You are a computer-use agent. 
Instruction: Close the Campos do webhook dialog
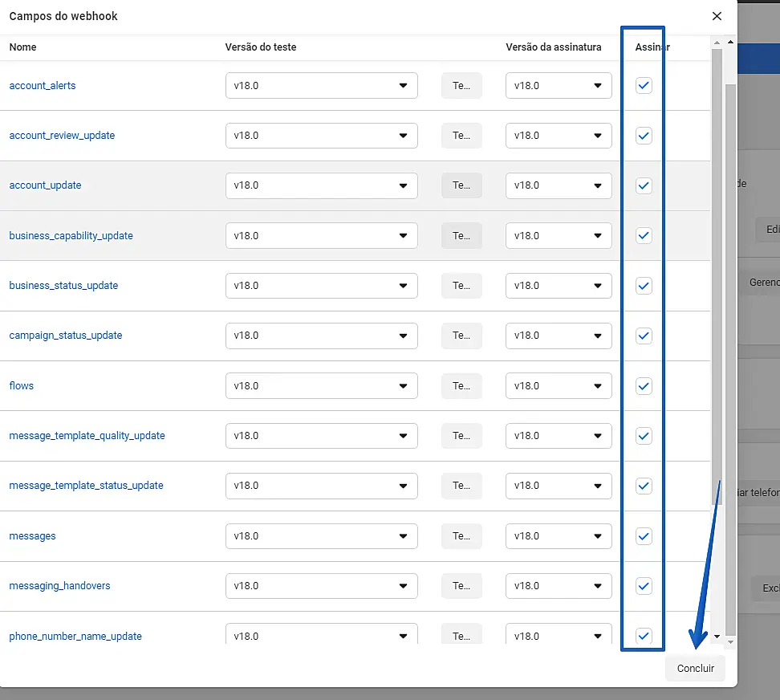tap(717, 16)
